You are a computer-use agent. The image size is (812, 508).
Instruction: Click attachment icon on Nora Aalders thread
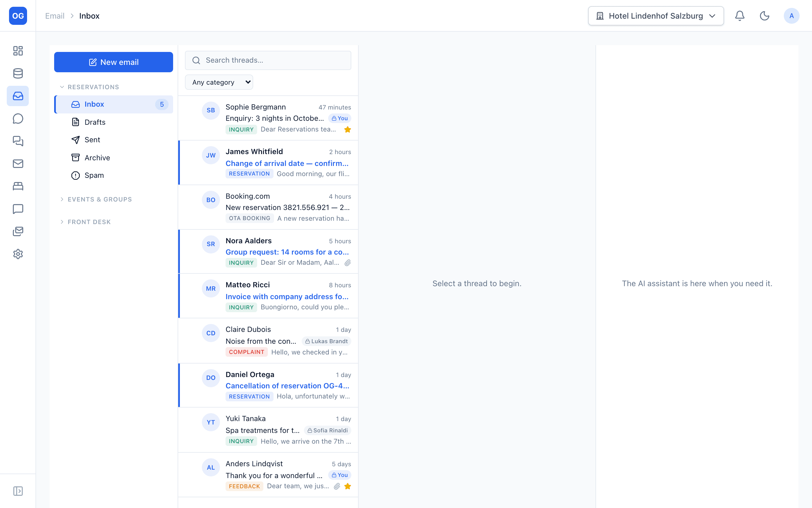[348, 263]
